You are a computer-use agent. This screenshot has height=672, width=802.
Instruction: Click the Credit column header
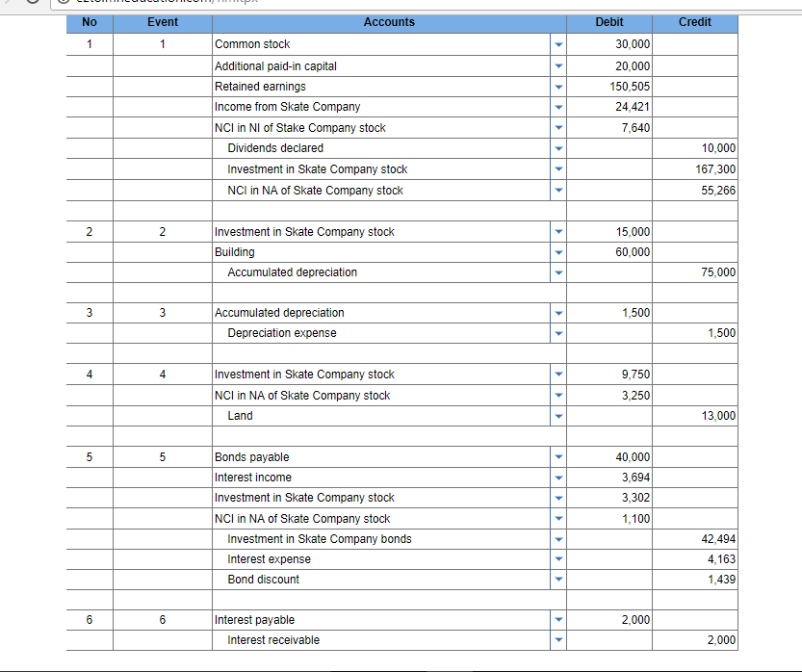tap(695, 22)
